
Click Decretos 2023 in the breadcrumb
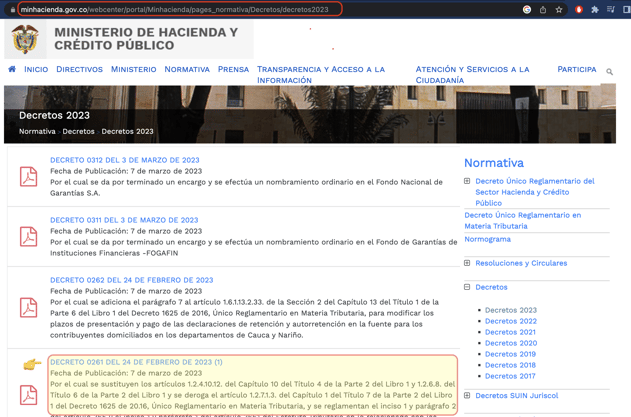pyautogui.click(x=127, y=131)
